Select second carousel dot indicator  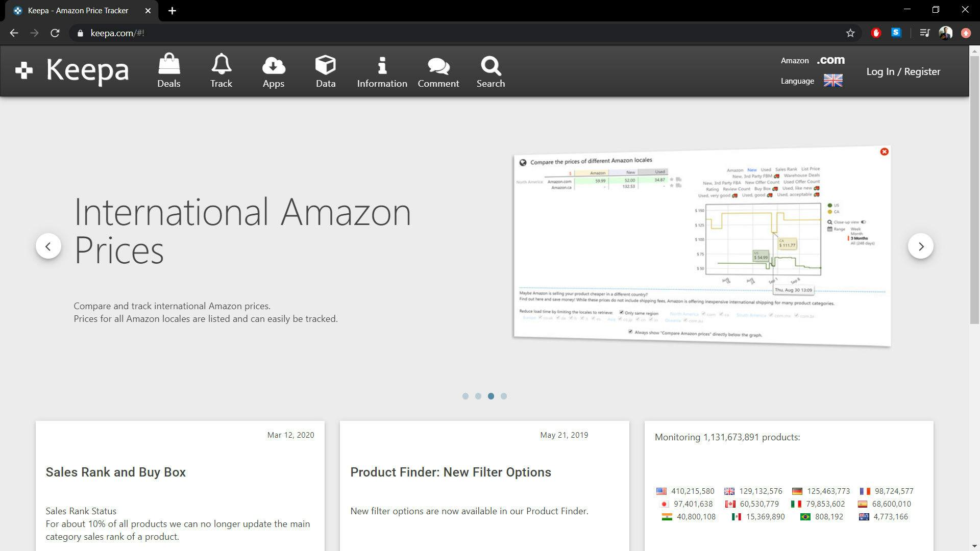click(478, 396)
